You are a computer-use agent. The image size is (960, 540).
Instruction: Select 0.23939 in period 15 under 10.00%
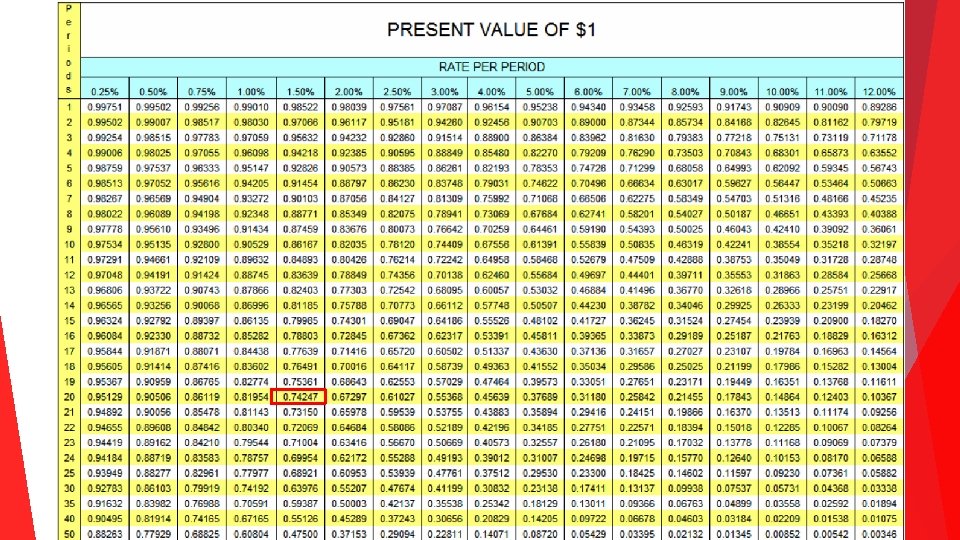pyautogui.click(x=782, y=321)
